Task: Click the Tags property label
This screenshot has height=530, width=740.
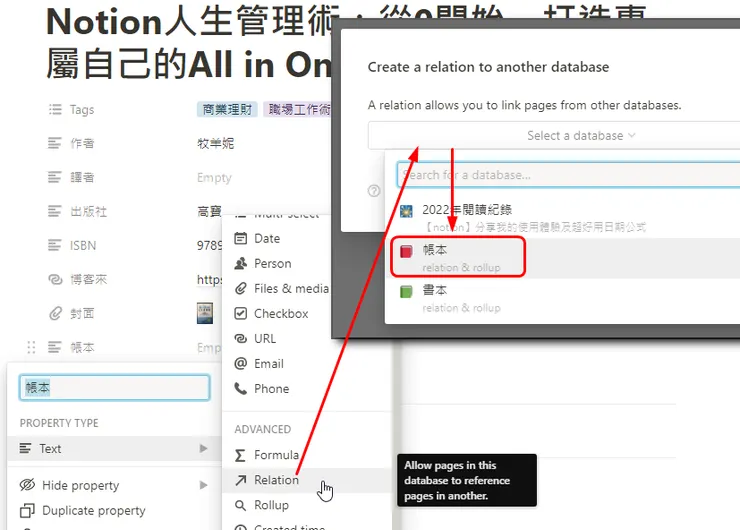Action: pos(82,110)
